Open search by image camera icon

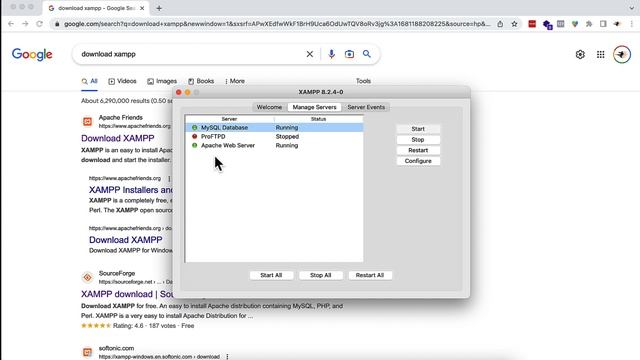[349, 54]
